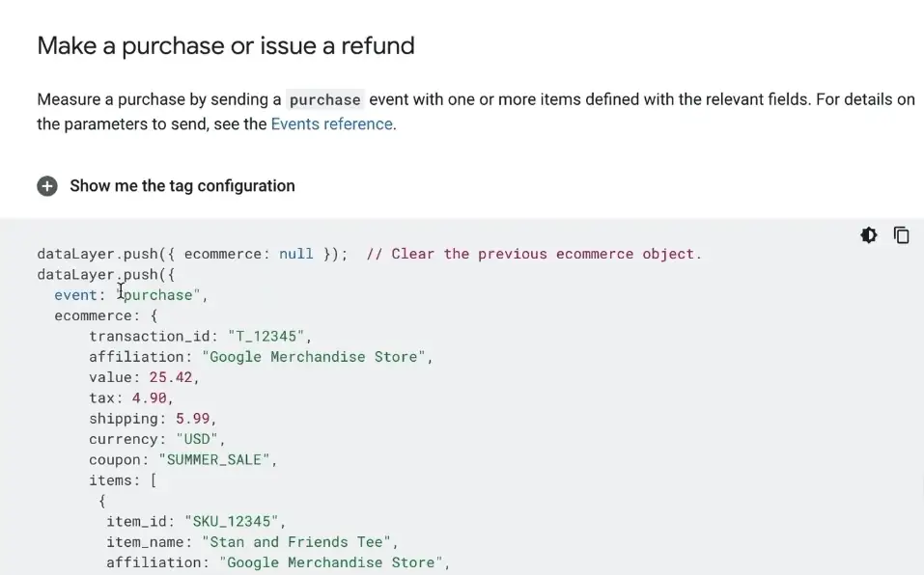The height and width of the screenshot is (575, 924).
Task: Copy the code snippet using the copy icon
Action: point(901,234)
